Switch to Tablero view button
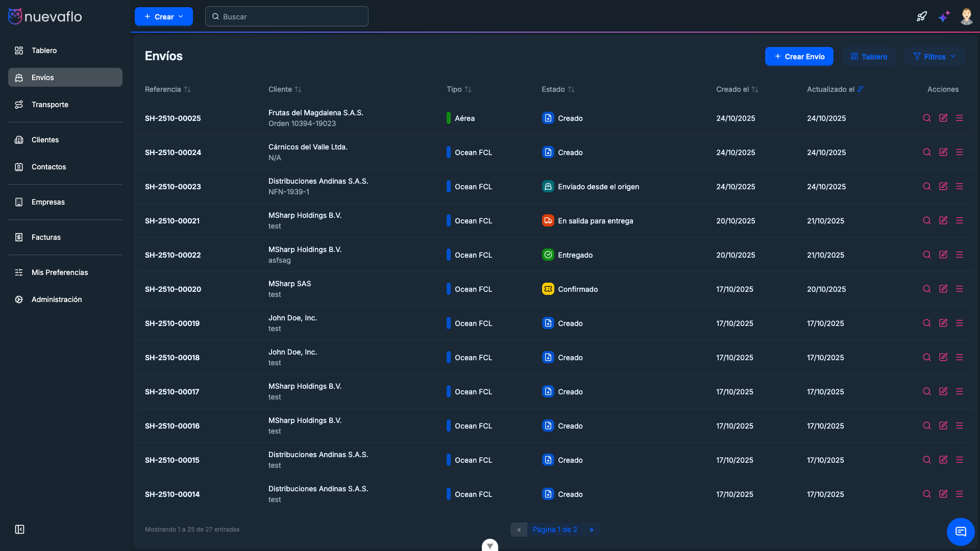This screenshot has width=980, height=551. pos(869,57)
